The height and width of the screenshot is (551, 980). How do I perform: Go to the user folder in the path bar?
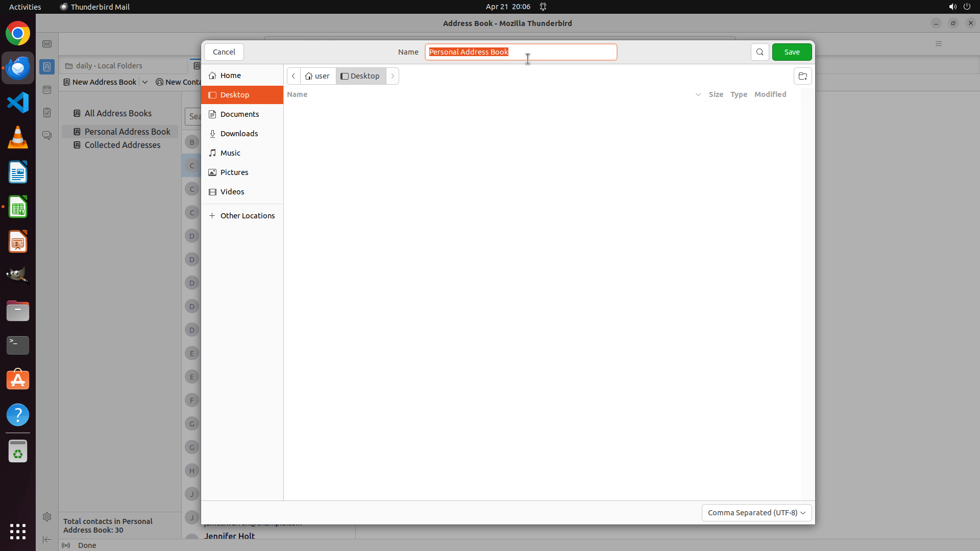[317, 77]
